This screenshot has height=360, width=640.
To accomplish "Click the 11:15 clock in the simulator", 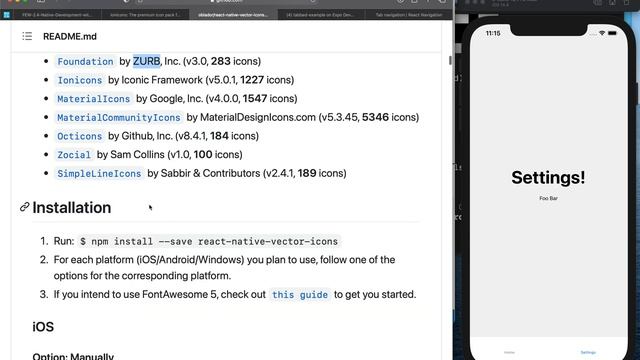I will coord(493,33).
